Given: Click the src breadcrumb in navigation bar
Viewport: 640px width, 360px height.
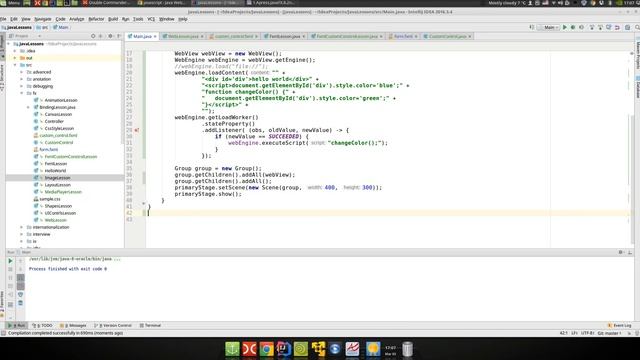Looking at the screenshot, I should click(x=42, y=27).
